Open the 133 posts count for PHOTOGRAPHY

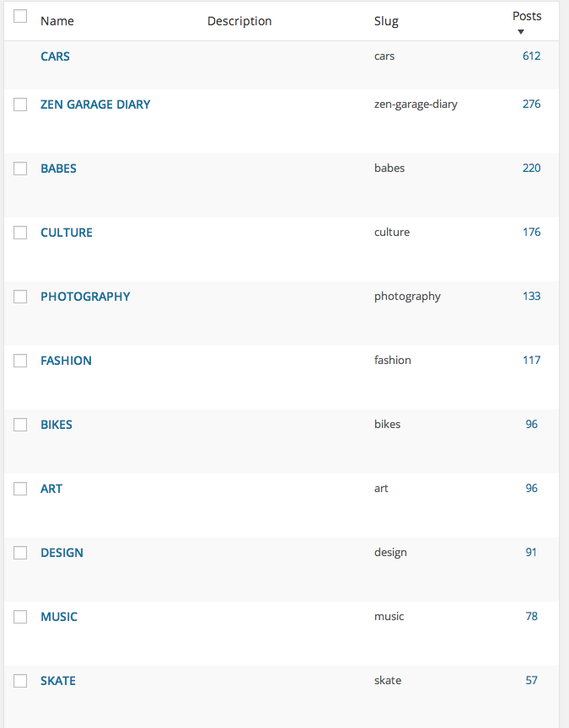pyautogui.click(x=531, y=297)
